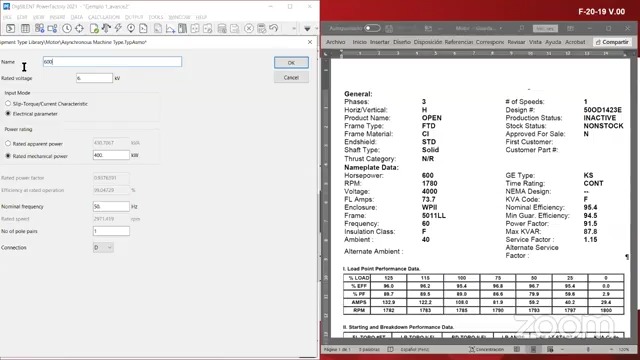
Task: Click the lightning bolt short-circuit icon
Action: click(x=118, y=28)
